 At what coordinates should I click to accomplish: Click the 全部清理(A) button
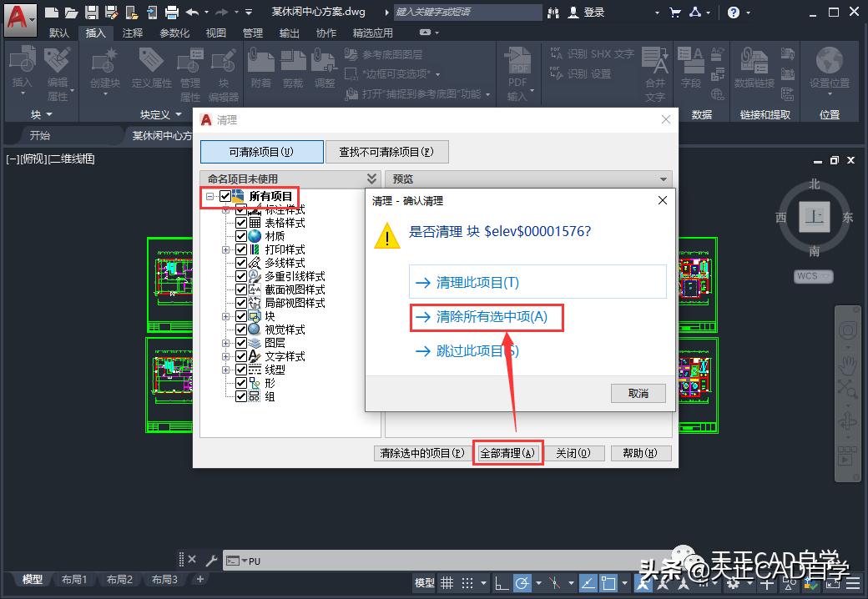[507, 452]
